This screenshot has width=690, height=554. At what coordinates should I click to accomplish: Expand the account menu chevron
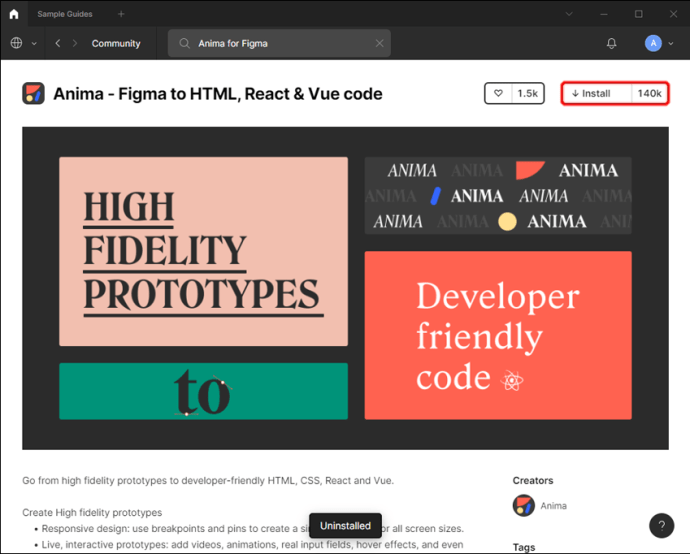[671, 44]
